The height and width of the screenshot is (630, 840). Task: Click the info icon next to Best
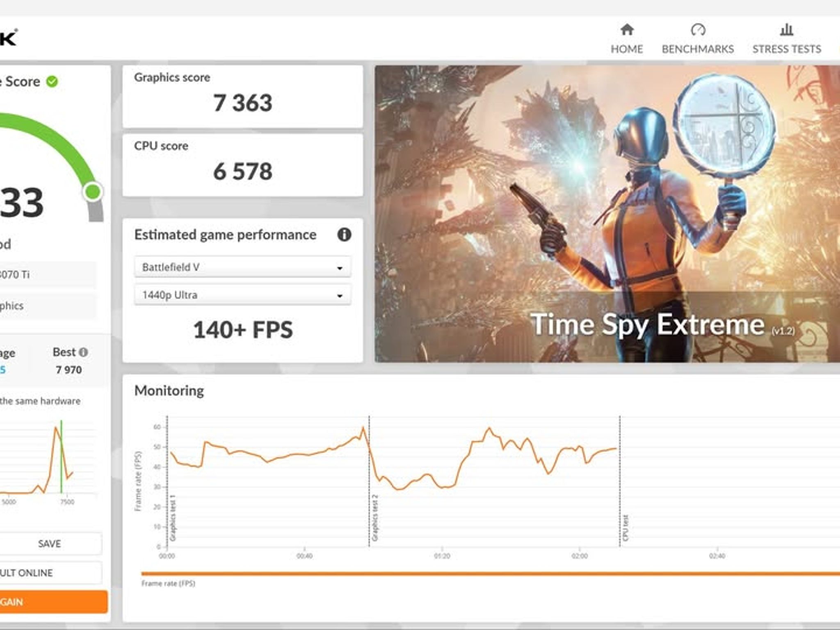83,352
